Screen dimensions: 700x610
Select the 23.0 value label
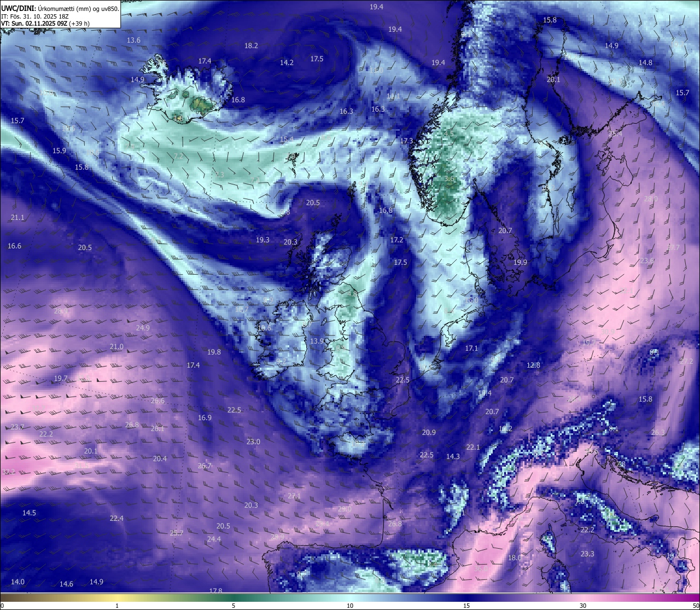tap(253, 442)
